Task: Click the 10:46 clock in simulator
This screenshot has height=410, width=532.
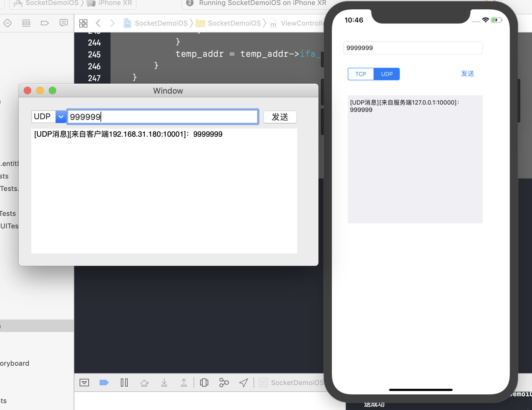Action: click(354, 20)
